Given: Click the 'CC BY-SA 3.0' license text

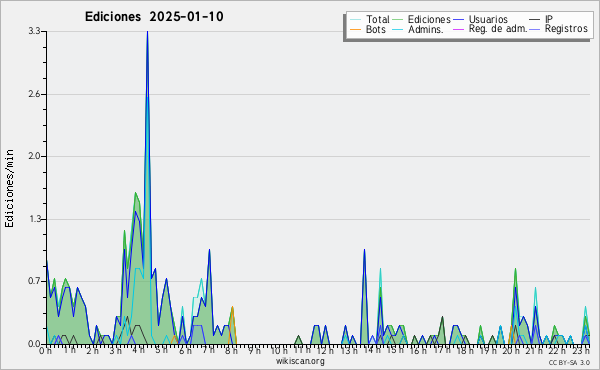Looking at the screenshot, I should coord(569,362).
